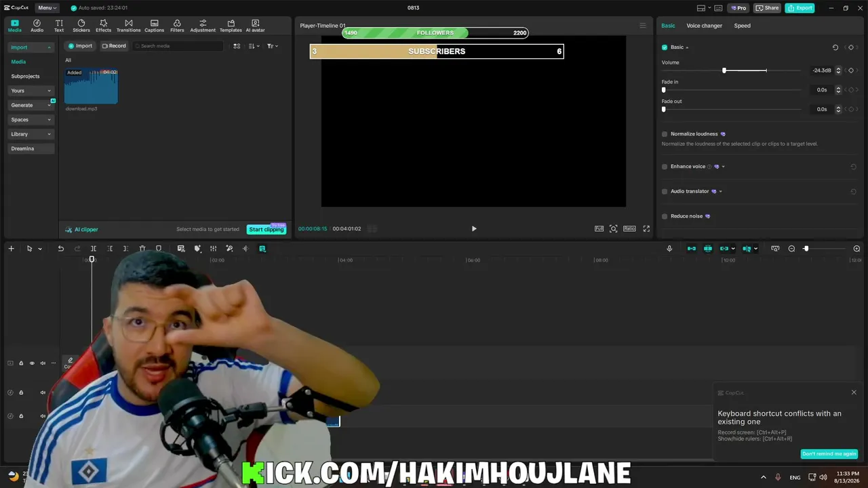Toggle the Basic section checkbox

point(665,47)
